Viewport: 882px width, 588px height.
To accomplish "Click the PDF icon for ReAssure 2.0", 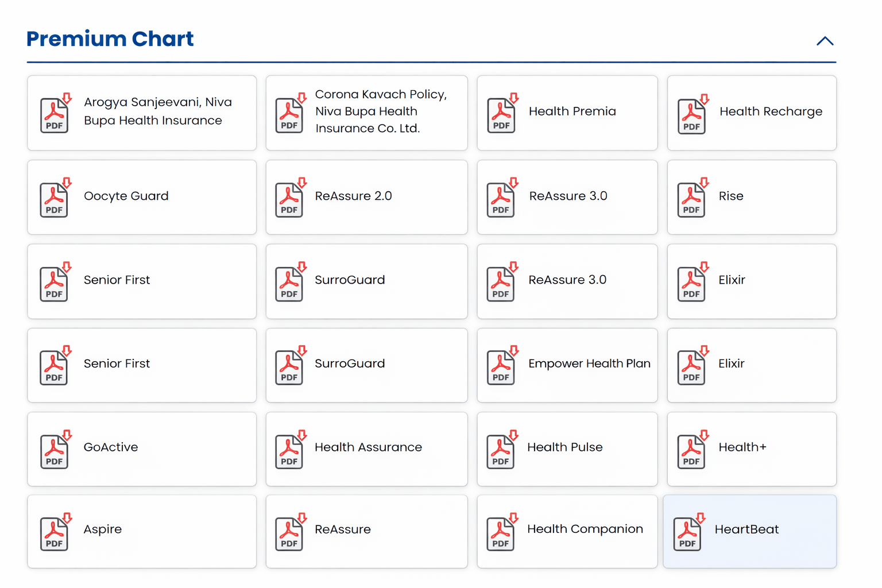I will tap(290, 198).
